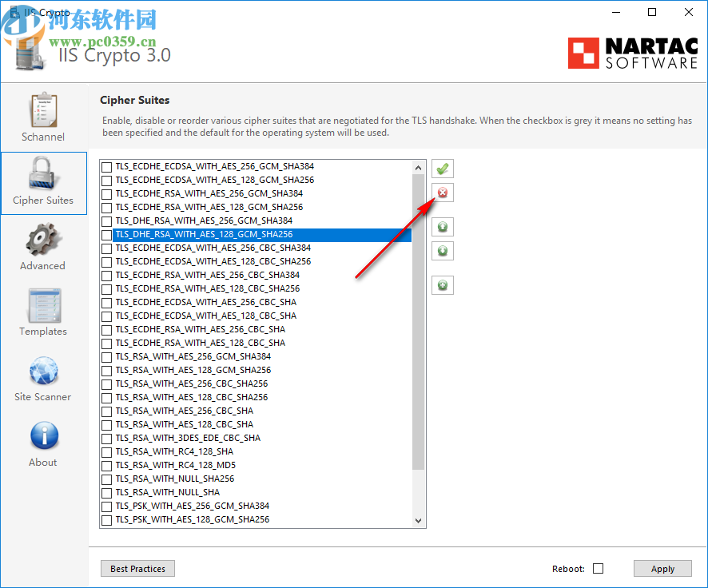Viewport: 708px width, 588px height.
Task: Check TLS_ECDHE_RSA_WITH_AES_128_GCM_SHA256 checkbox
Action: coord(106,208)
